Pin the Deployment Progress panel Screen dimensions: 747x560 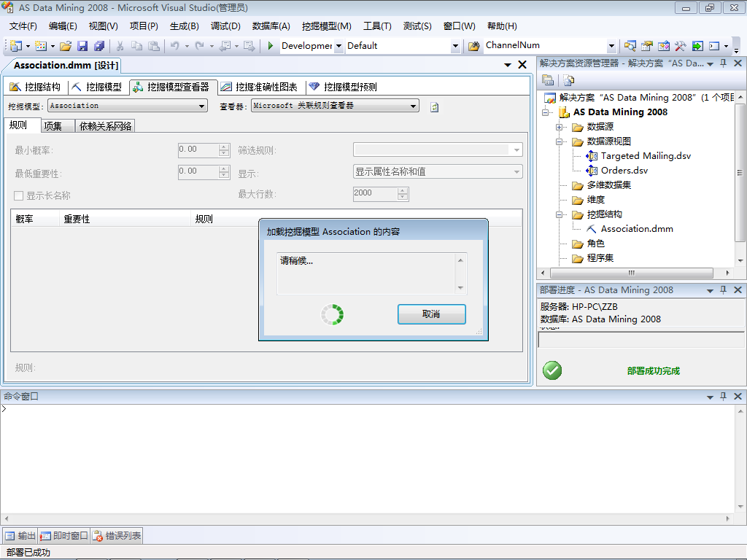(x=723, y=289)
